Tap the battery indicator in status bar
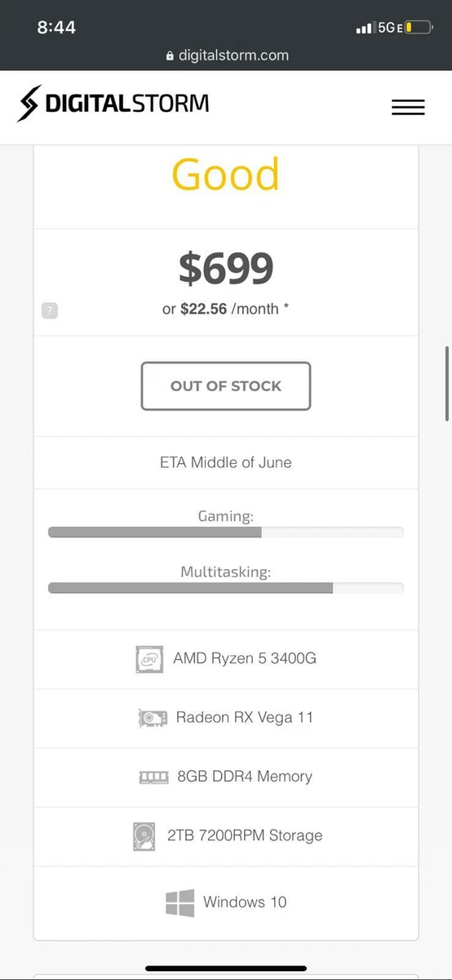This screenshot has width=452, height=980. (417, 28)
